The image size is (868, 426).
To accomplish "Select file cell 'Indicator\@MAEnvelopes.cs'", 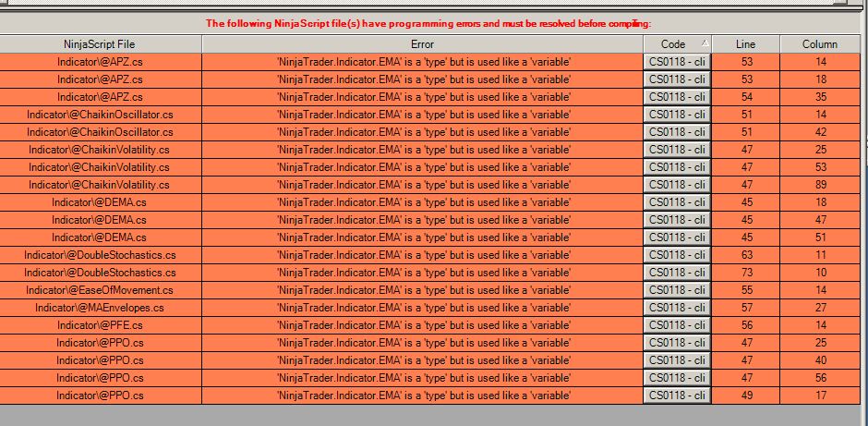I will [101, 308].
